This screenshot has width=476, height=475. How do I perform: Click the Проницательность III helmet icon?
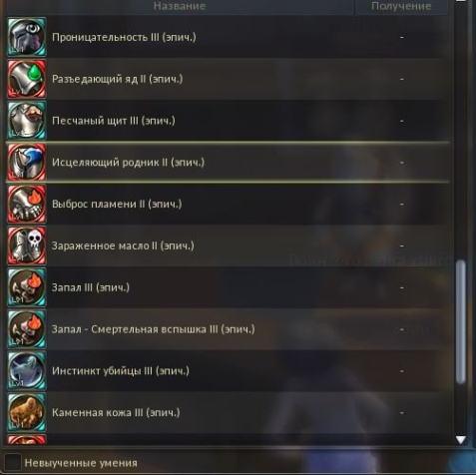[27, 37]
